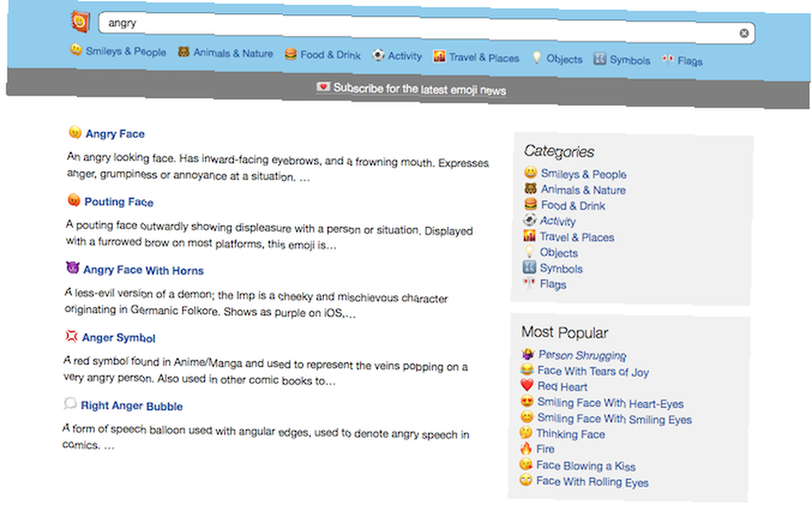The height and width of the screenshot is (511, 812).
Task: Click the bear icon in the top navigation
Action: coord(184,52)
